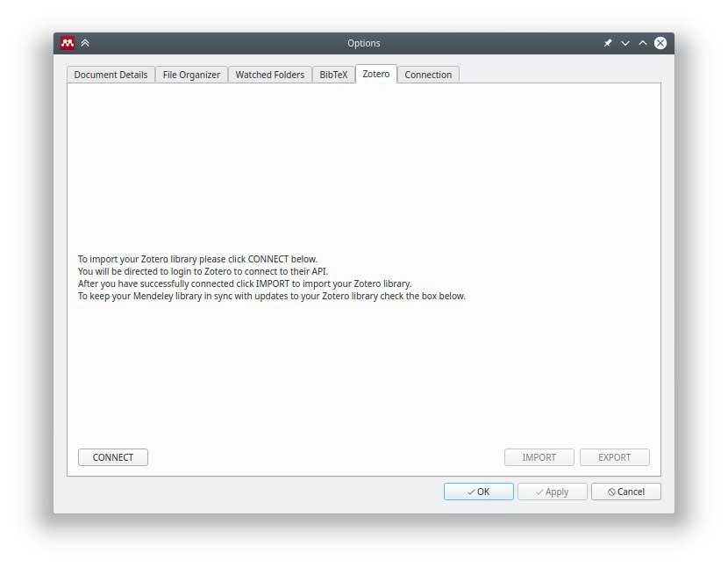Click the EXPORT button
Viewport: 728px width, 567px height.
tap(614, 457)
